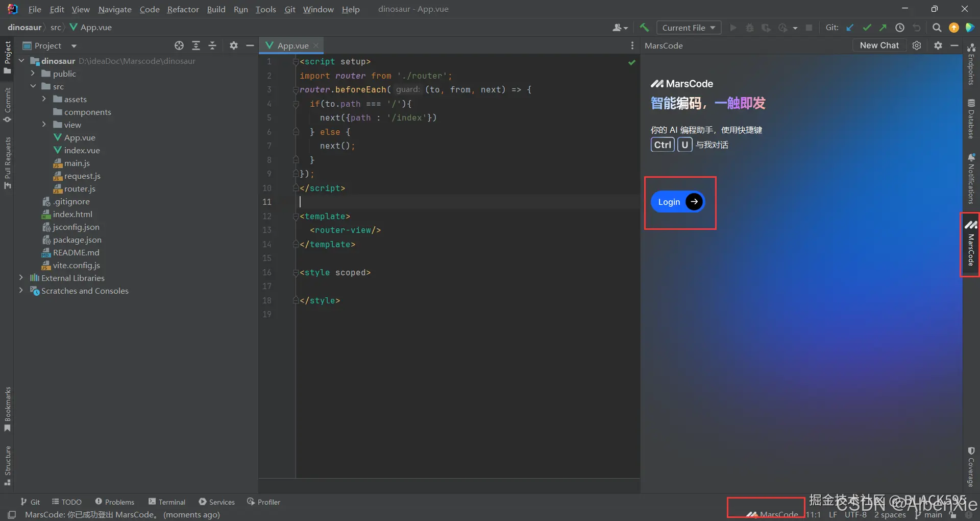
Task: Open the Current File run configuration dropdown
Action: coord(689,28)
